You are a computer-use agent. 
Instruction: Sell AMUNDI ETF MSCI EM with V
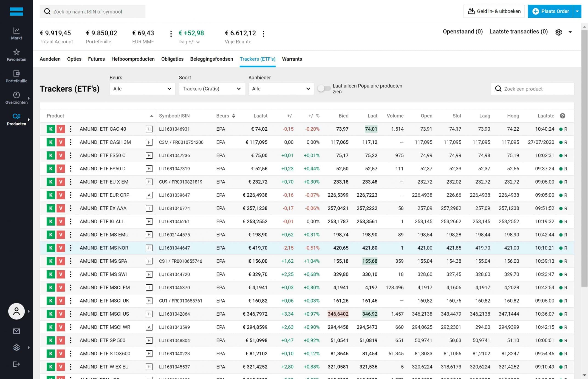61,287
